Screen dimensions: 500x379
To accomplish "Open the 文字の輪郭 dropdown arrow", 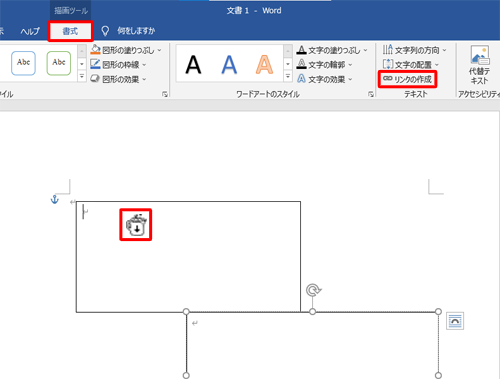I will coord(350,65).
